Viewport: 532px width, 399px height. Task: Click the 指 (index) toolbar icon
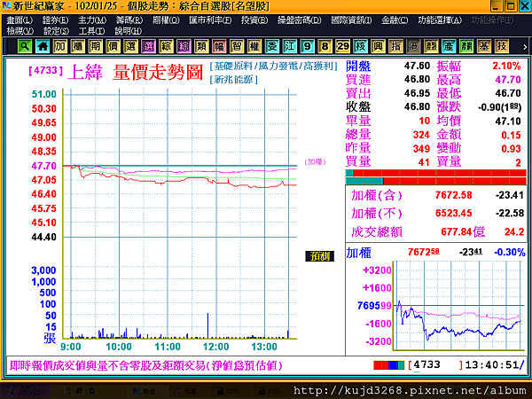coord(395,46)
